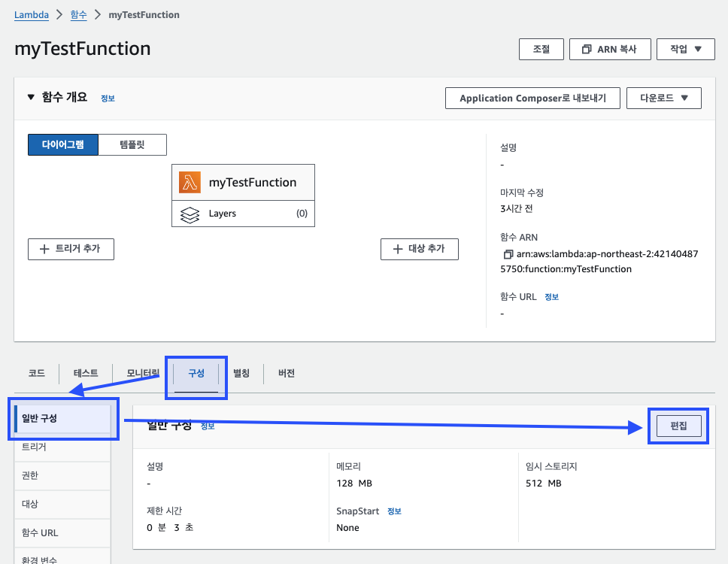Click Application Composer로 내보내기 button
The height and width of the screenshot is (564, 728).
[532, 98]
